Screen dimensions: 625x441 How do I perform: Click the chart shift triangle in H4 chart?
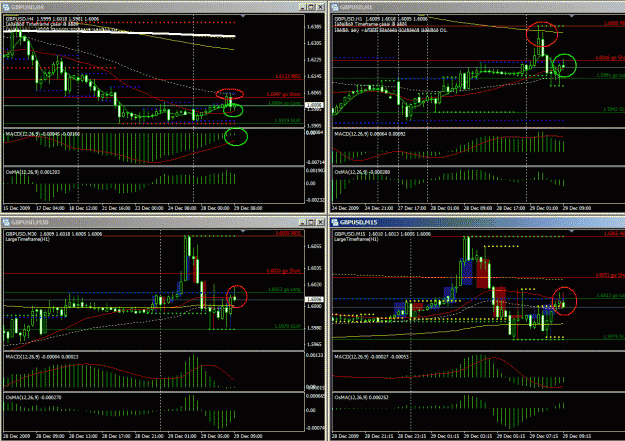(x=243, y=16)
